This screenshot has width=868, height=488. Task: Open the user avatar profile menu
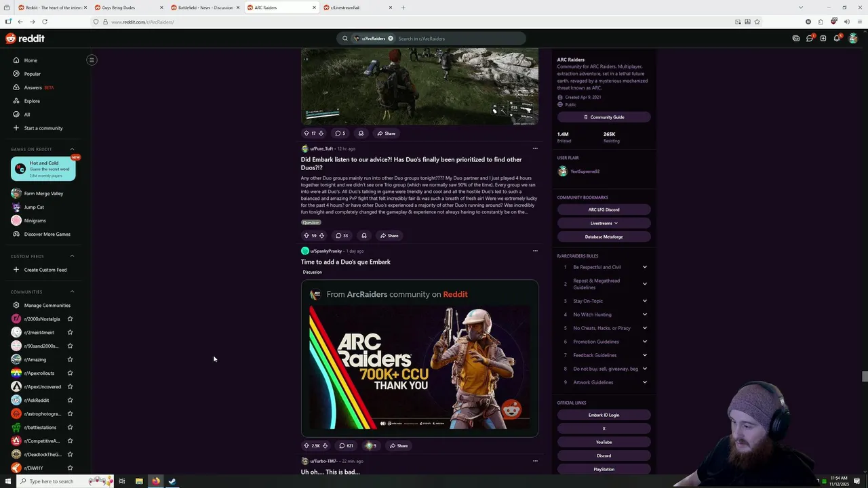click(853, 39)
